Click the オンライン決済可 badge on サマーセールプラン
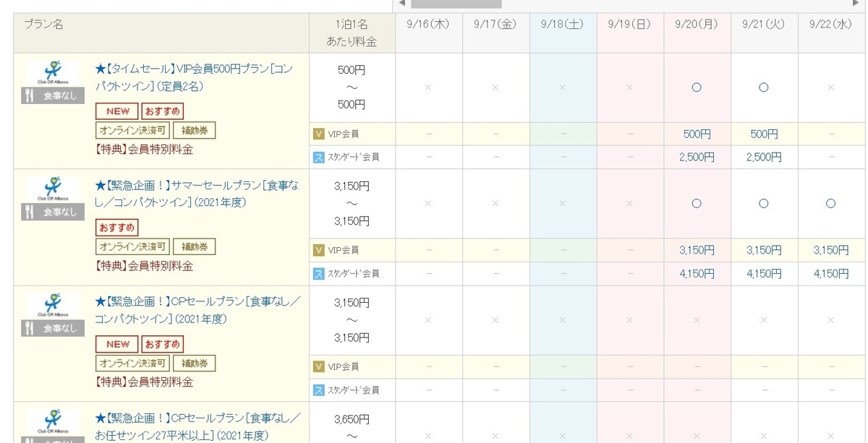The height and width of the screenshot is (443, 868). pos(133,247)
